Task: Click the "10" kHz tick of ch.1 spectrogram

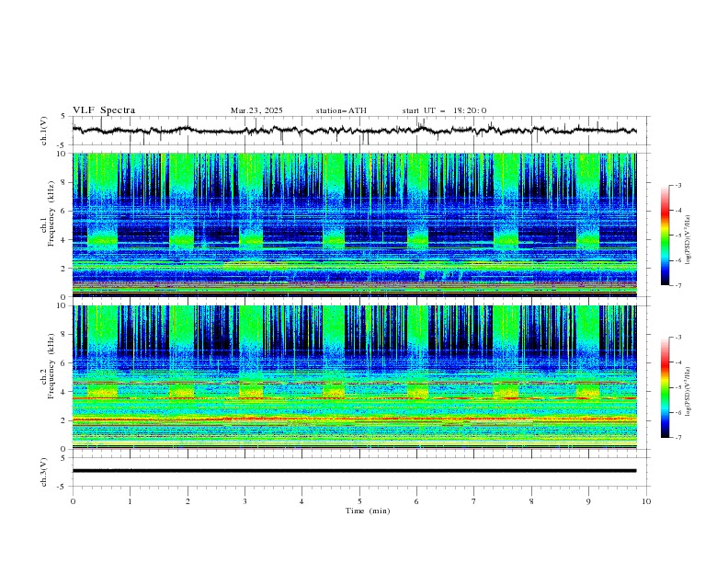Action: click(63, 154)
